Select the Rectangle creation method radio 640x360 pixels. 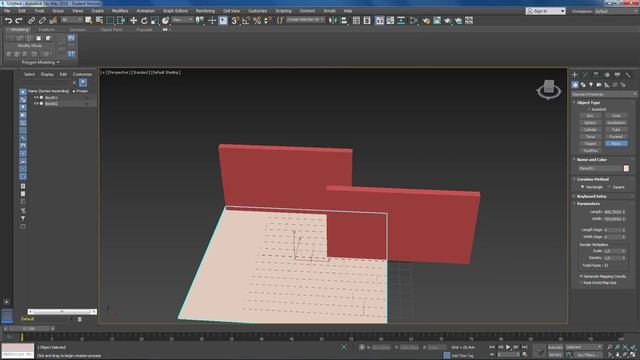coord(582,187)
